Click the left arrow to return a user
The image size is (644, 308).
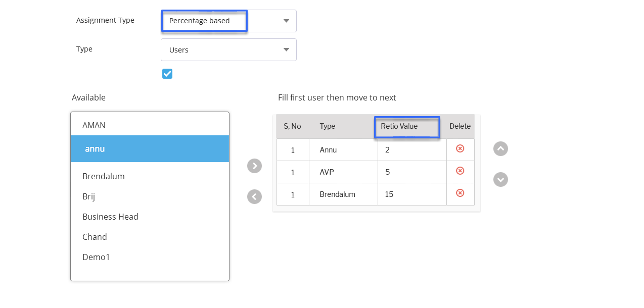[x=254, y=196]
